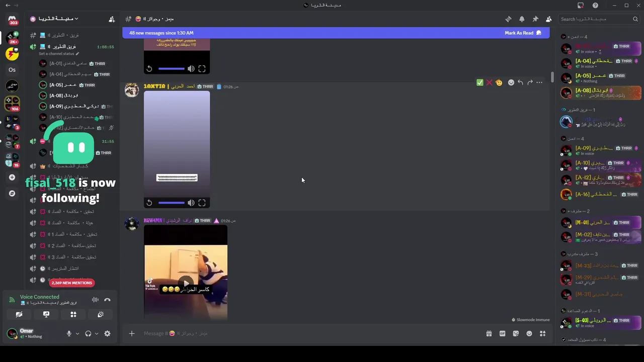Image resolution: width=644 pixels, height=362 pixels.
Task: Open headphone output options chevron
Action: click(96, 334)
